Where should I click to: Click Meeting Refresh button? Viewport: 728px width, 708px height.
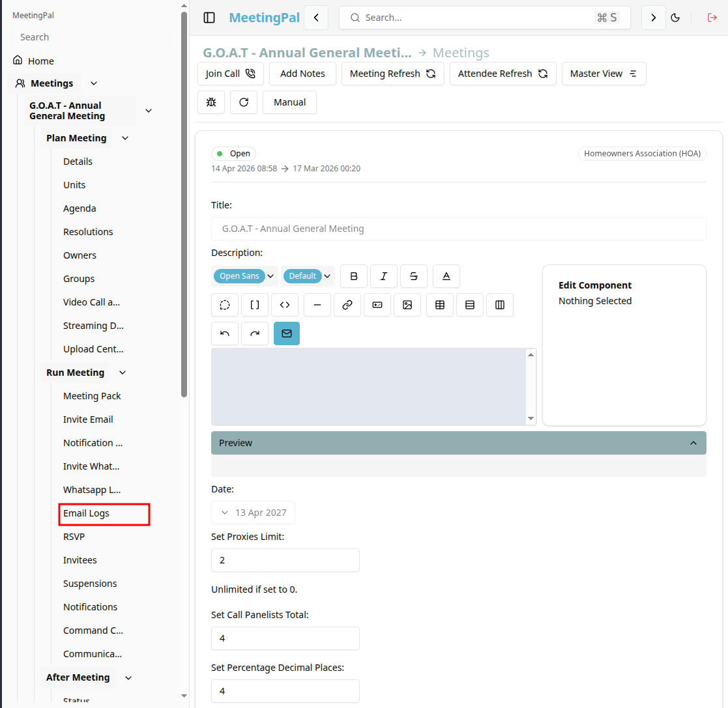[393, 74]
